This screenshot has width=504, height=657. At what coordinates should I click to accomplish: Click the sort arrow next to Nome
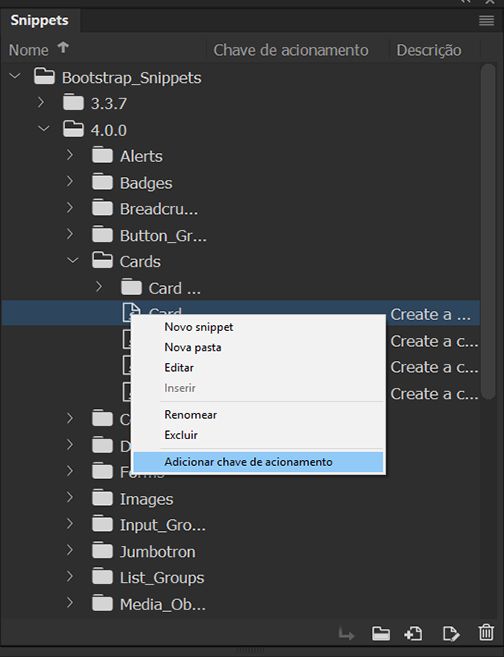63,48
